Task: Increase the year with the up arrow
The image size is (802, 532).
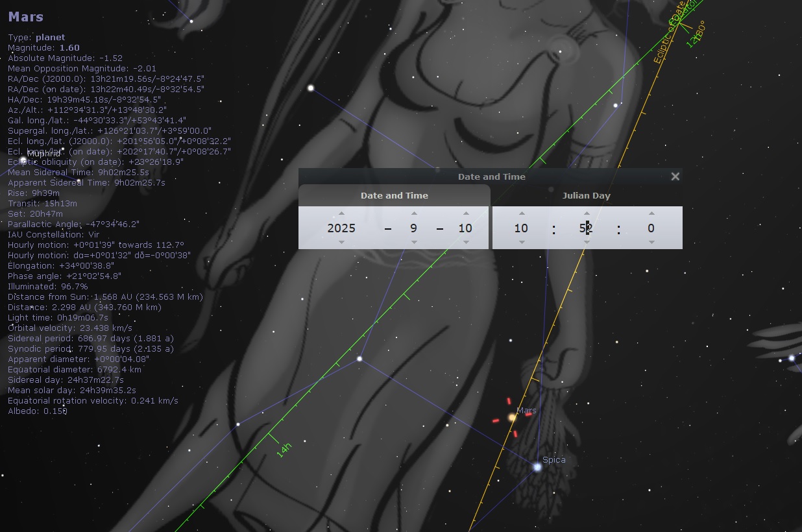Action: pyautogui.click(x=341, y=213)
